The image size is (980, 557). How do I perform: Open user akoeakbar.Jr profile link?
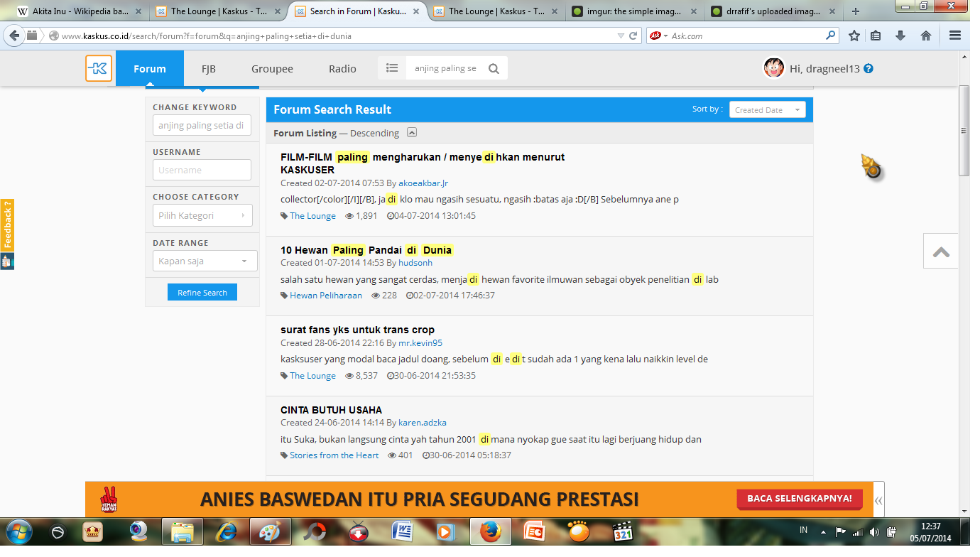pyautogui.click(x=423, y=183)
